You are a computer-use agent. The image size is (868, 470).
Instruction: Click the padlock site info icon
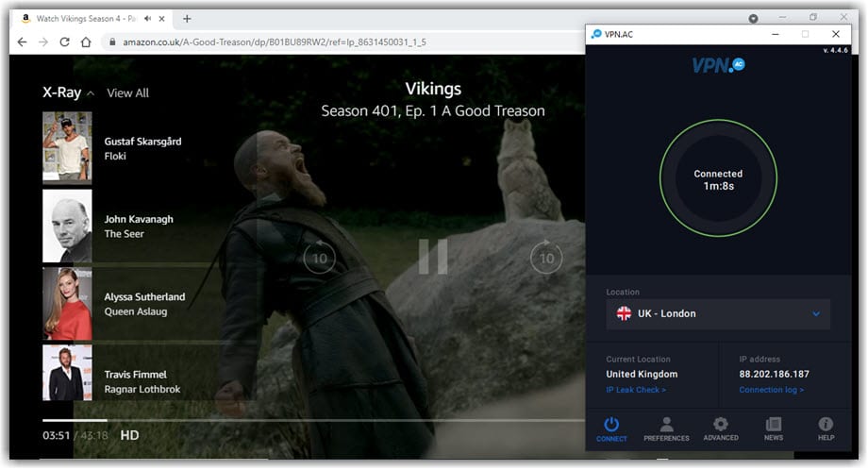[112, 42]
